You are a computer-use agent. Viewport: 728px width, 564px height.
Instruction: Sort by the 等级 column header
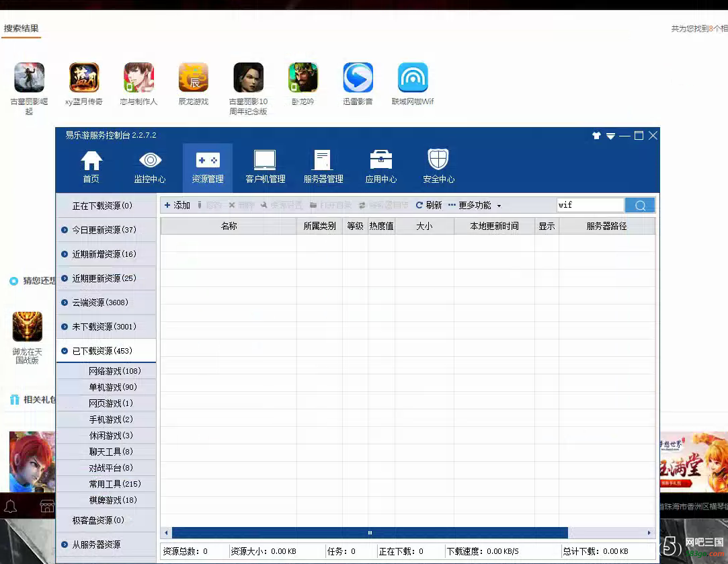point(355,226)
